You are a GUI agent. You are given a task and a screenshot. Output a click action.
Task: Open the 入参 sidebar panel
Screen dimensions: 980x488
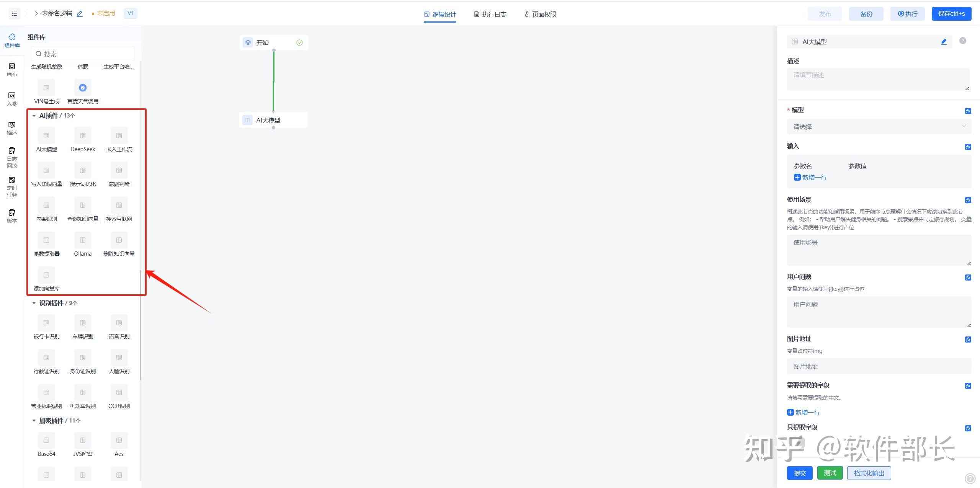pos(12,99)
